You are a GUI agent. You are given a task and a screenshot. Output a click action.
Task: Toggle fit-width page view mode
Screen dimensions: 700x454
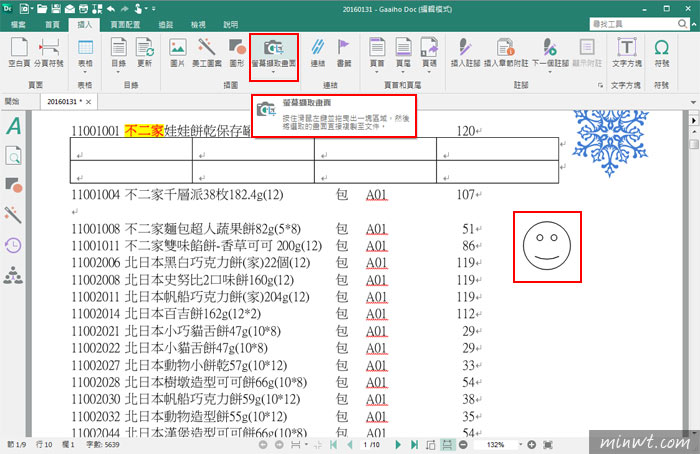[447, 445]
